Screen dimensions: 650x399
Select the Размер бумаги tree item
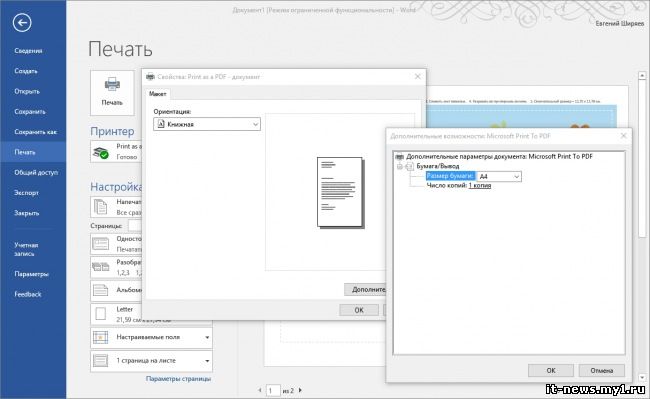pos(450,176)
